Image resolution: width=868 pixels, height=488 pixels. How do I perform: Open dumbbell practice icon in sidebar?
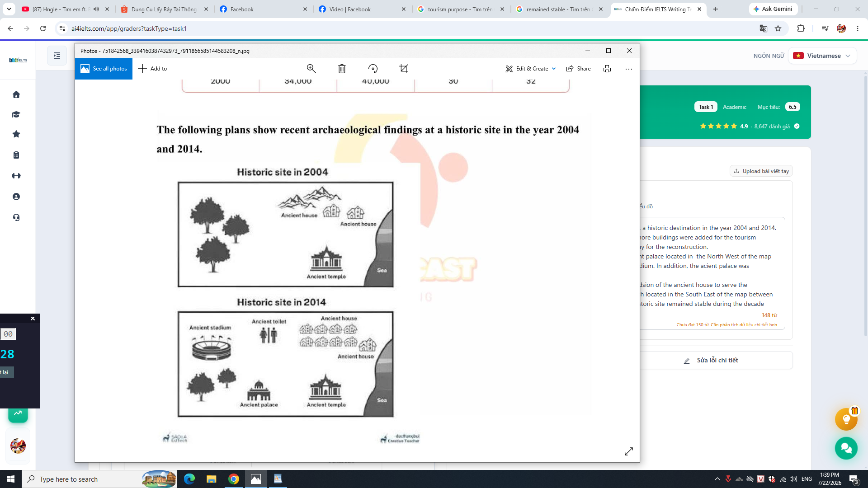16,176
